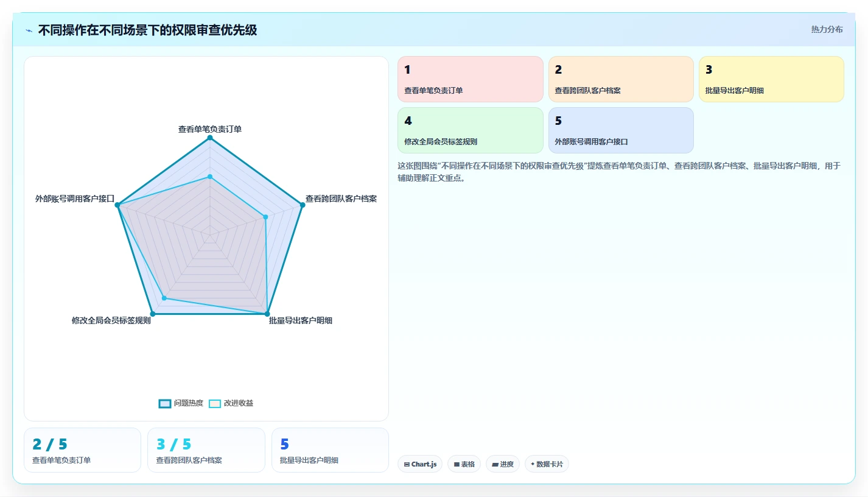This screenshot has height=497, width=868.
Task: Click radar axis label 查看单笔负责订单
Action: 210,129
